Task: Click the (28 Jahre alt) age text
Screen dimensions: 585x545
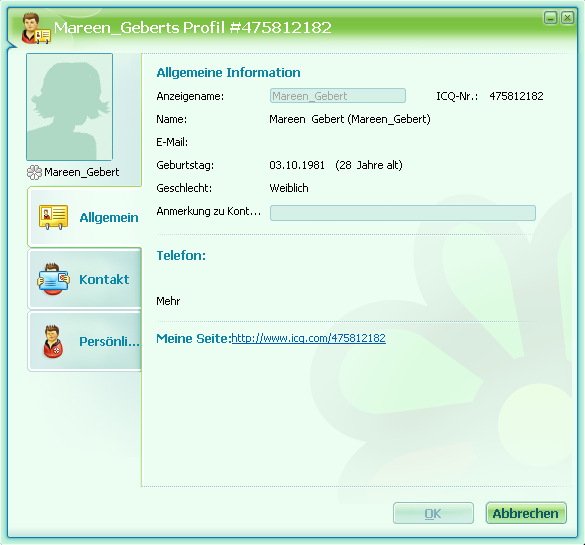Action: click(x=369, y=165)
